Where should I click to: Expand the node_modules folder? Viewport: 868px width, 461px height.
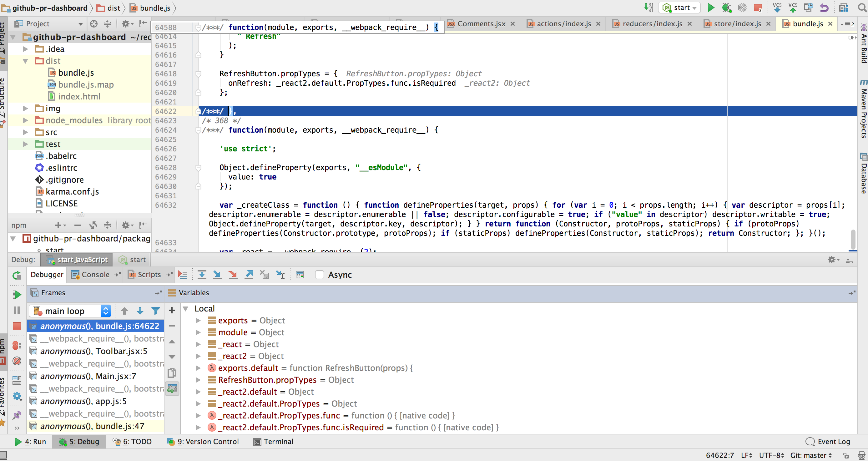point(25,120)
